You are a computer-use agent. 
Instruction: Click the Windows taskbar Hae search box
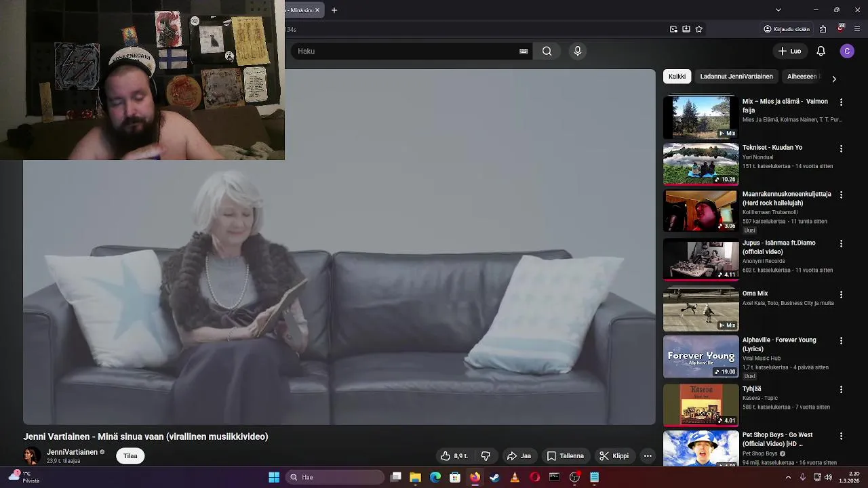tap(335, 477)
